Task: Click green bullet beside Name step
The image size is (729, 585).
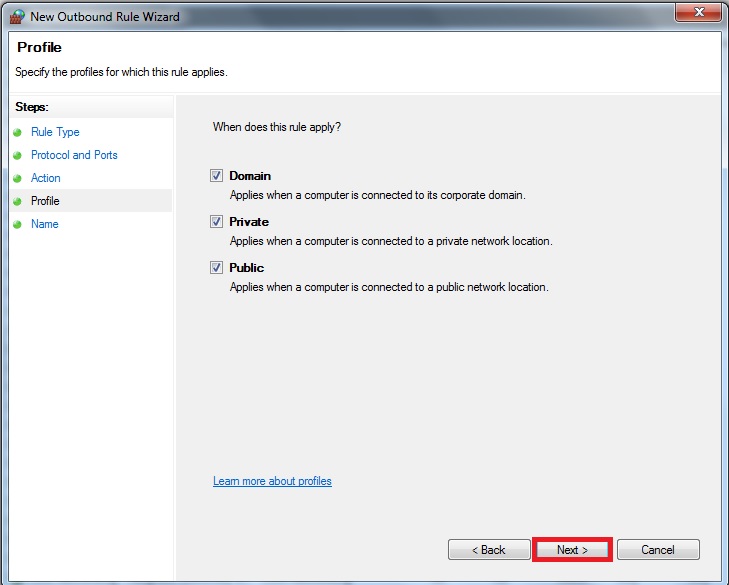Action: (x=18, y=225)
